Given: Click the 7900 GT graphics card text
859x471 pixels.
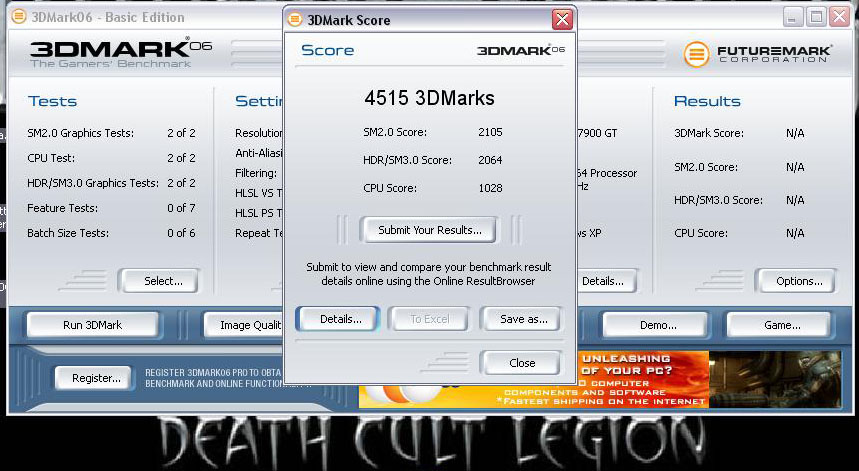Looking at the screenshot, I should click(597, 133).
